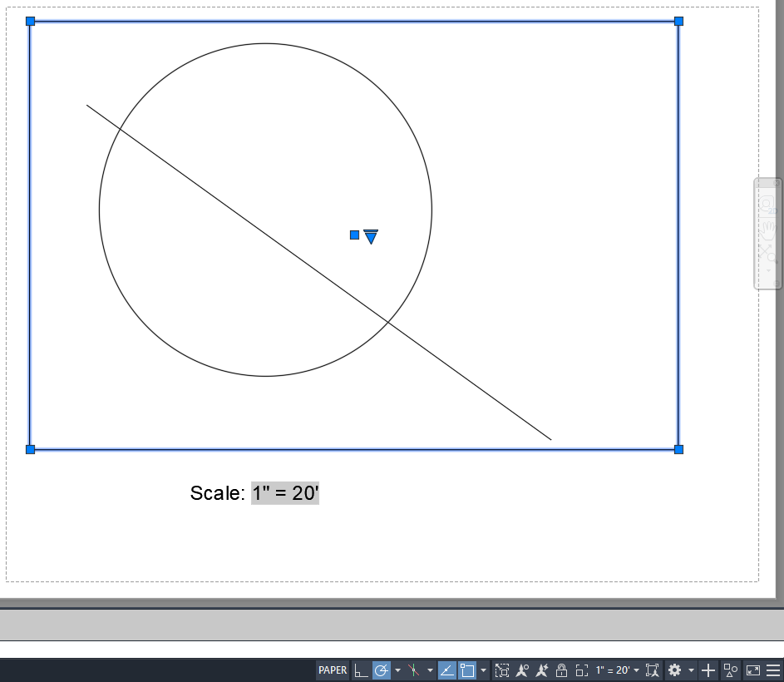
Task: Select the highlighted scale field text
Action: tap(284, 492)
